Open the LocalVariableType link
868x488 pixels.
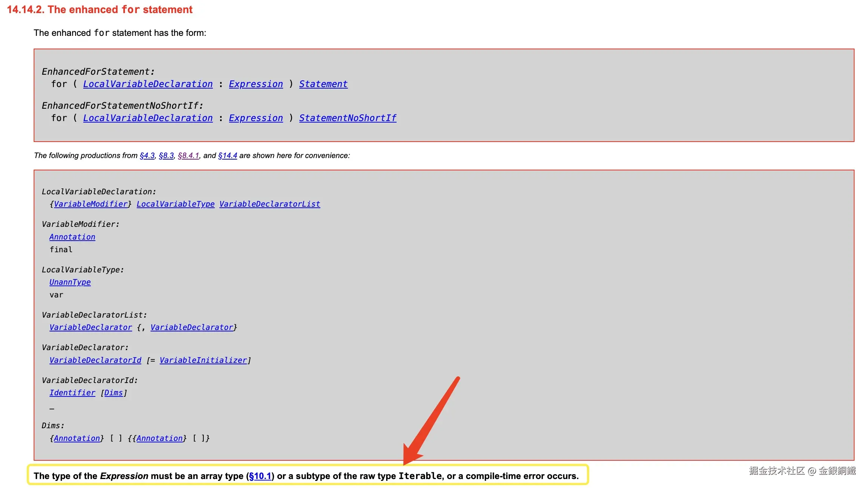click(x=175, y=204)
